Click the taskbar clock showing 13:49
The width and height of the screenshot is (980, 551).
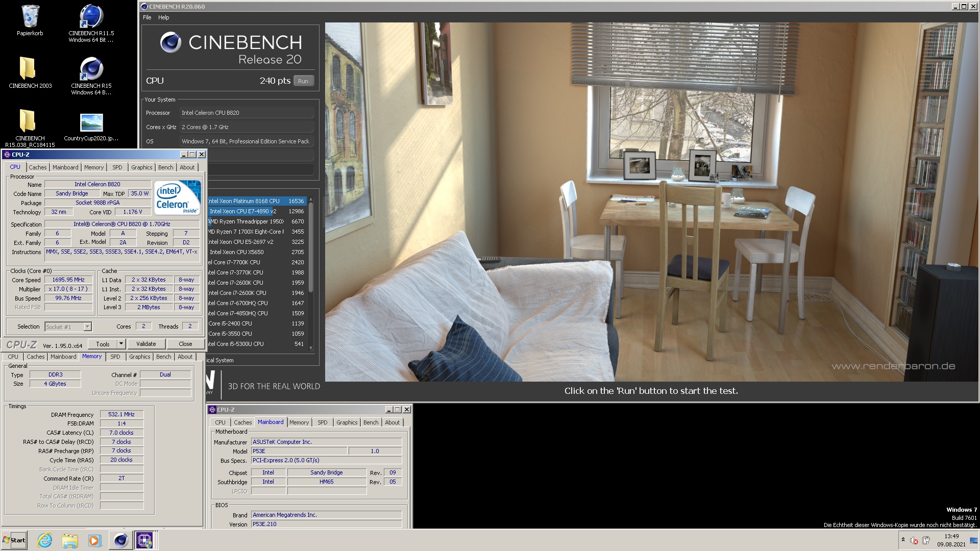(951, 540)
